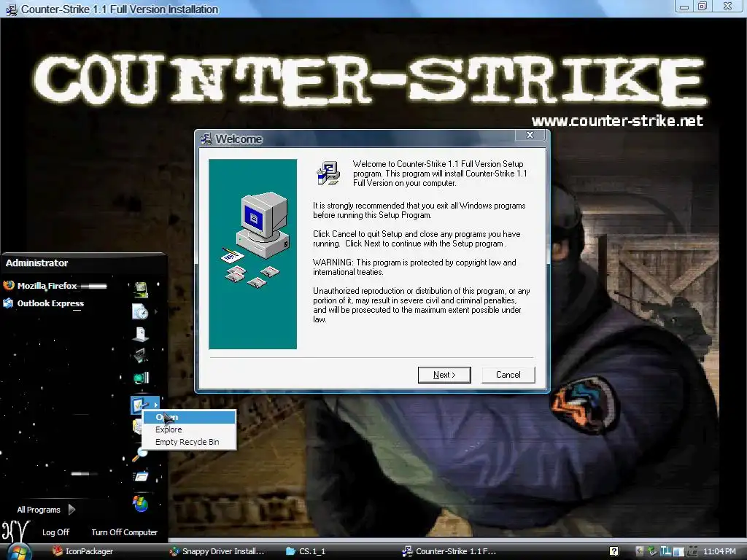
Task: Select Open in the context menu
Action: point(189,417)
